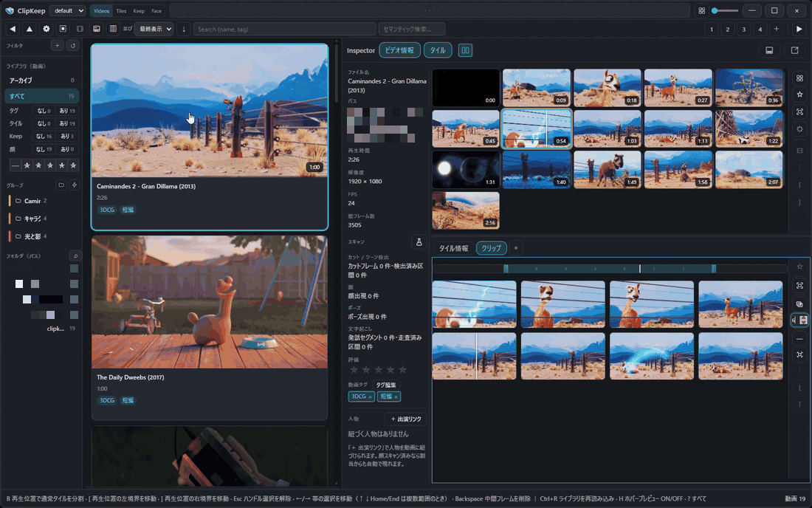This screenshot has height=508, width=812.
Task: Select preset slot 1
Action: coord(712,29)
